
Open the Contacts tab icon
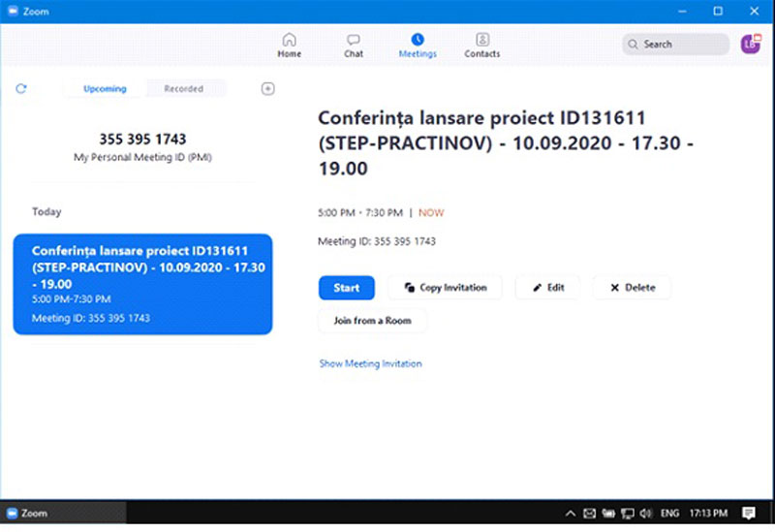[x=481, y=40]
